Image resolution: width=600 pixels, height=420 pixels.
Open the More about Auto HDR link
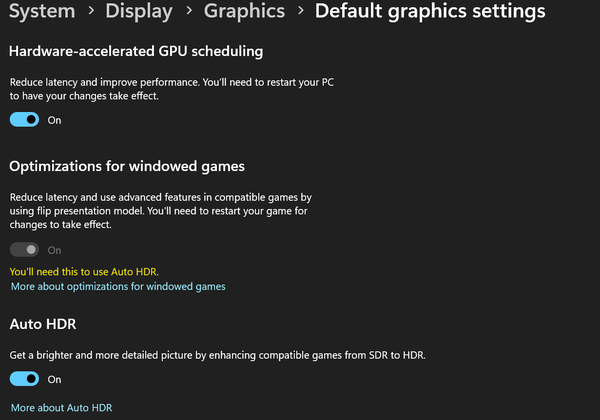(61, 408)
